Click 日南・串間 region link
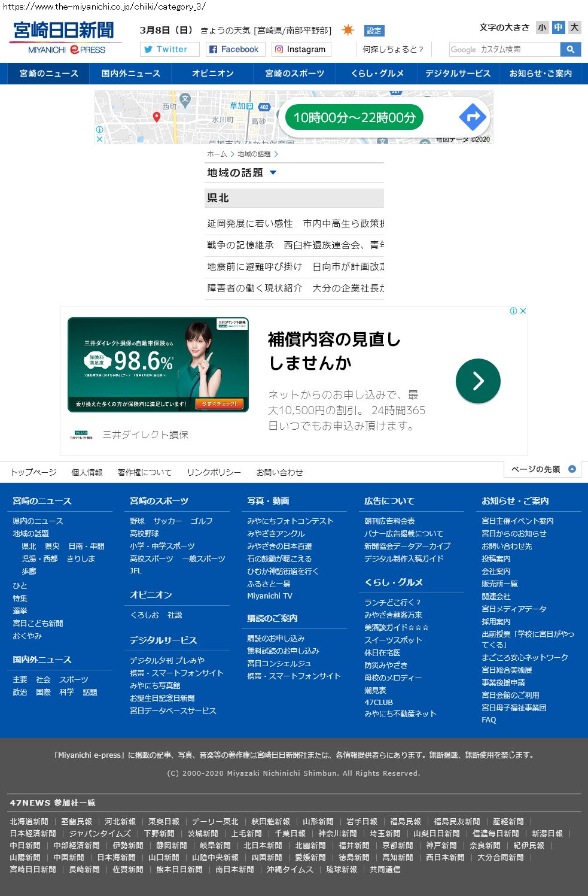The width and height of the screenshot is (588, 896). pos(86,546)
